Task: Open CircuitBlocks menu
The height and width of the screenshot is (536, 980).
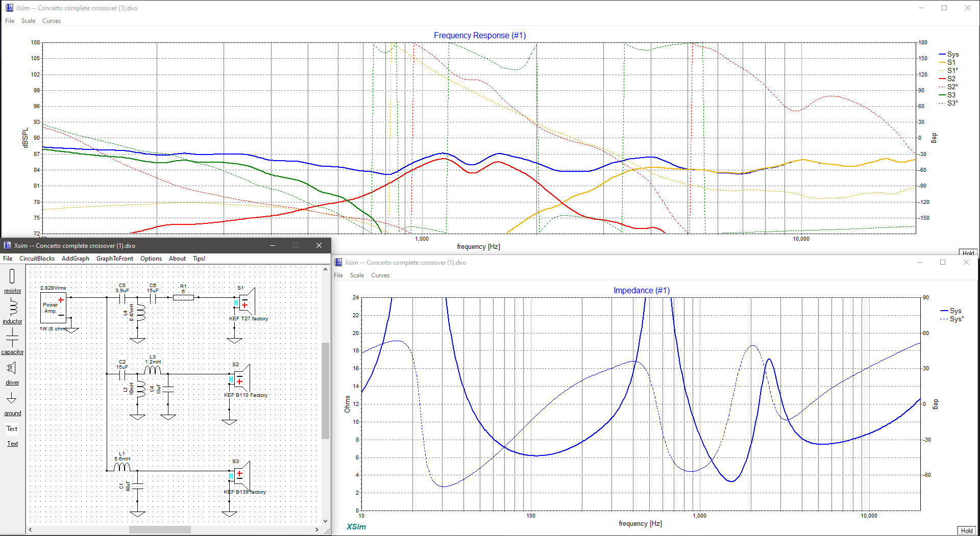Action: tap(37, 259)
